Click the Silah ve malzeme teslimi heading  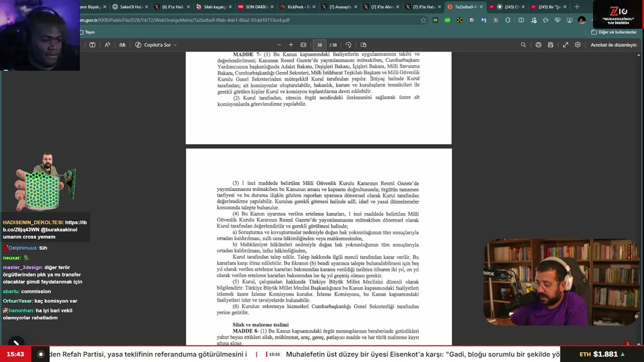point(261,325)
